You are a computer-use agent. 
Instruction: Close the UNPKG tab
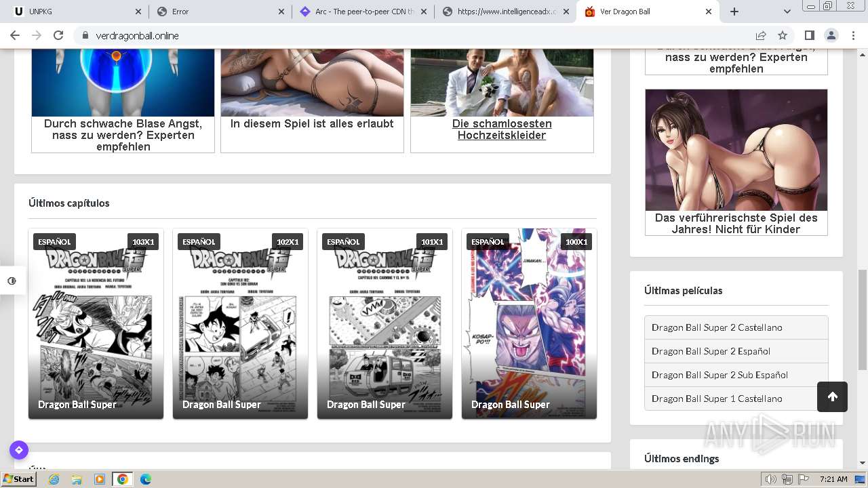point(138,12)
